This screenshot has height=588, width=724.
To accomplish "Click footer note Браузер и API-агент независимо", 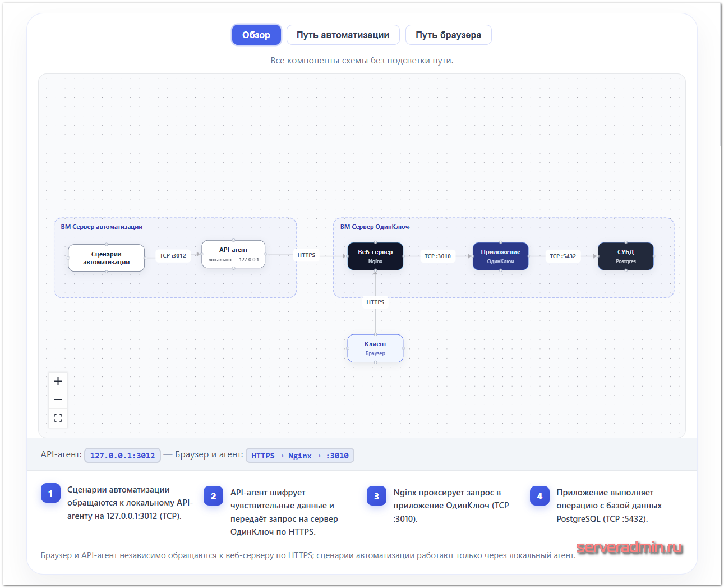I will (308, 555).
